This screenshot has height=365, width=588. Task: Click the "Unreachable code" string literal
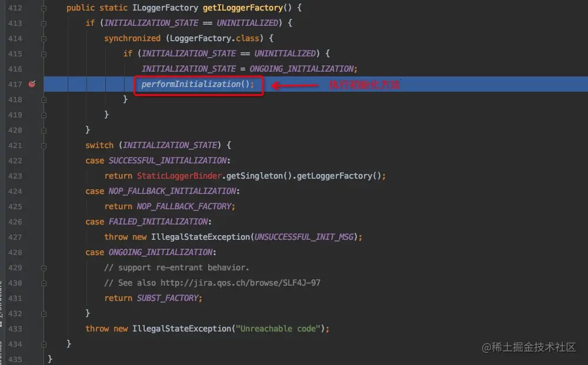coord(278,329)
